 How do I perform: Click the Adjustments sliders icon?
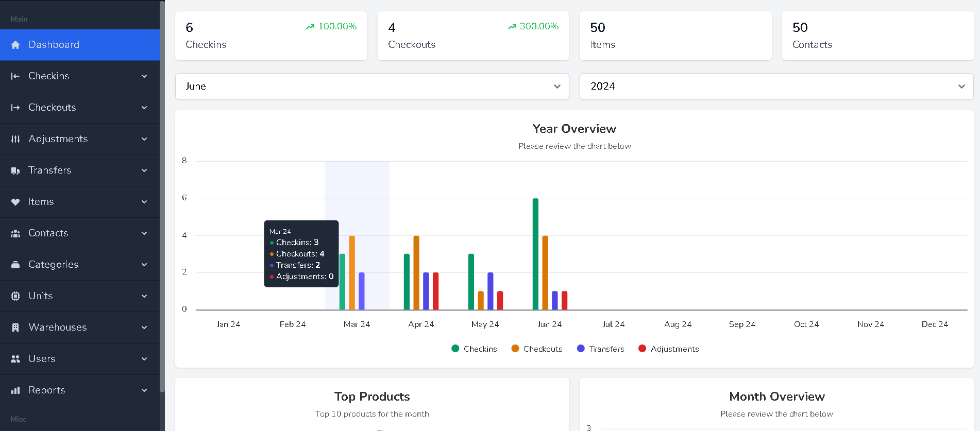(15, 139)
